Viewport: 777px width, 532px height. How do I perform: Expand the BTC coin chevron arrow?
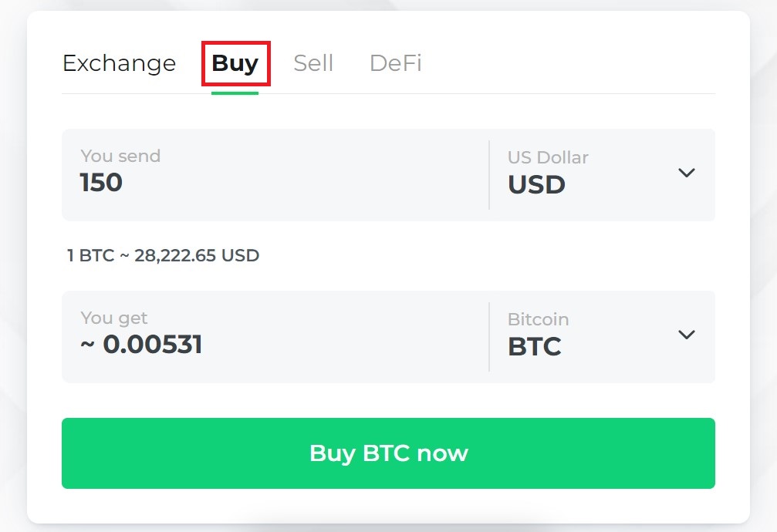687,335
